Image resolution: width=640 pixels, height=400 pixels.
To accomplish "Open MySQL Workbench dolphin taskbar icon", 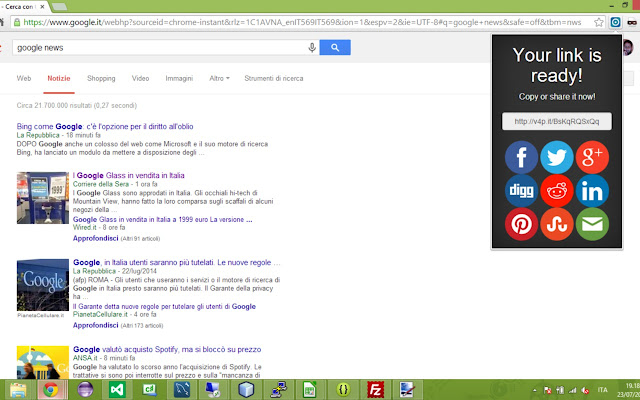I will click(x=182, y=390).
